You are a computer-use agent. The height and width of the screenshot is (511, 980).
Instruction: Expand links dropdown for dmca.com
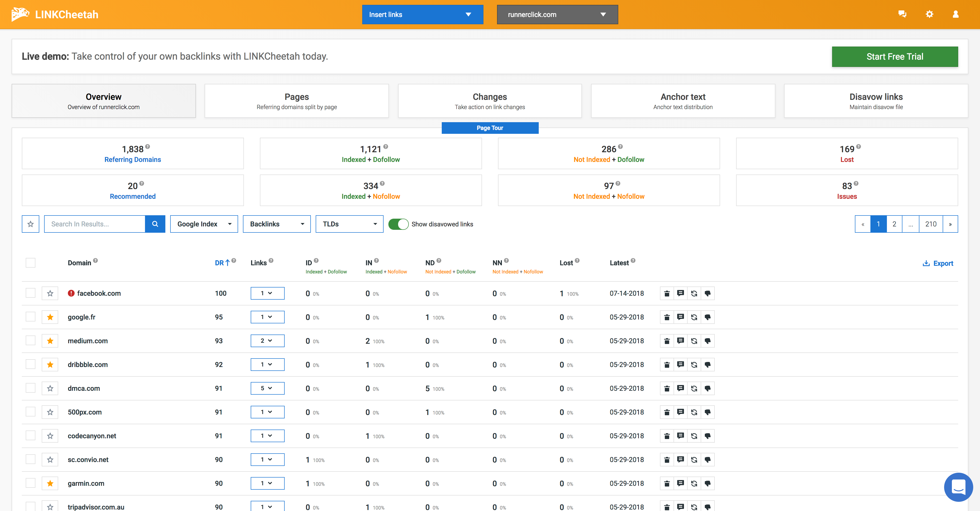click(x=267, y=388)
